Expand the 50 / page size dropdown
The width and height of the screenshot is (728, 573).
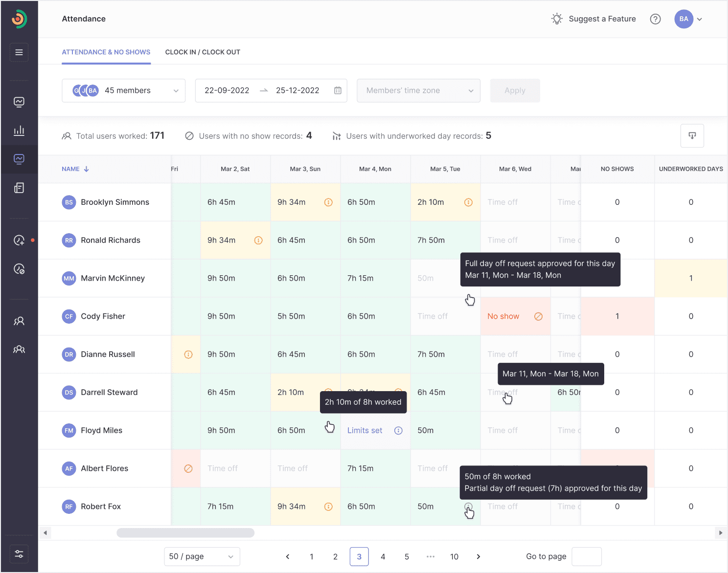click(202, 556)
